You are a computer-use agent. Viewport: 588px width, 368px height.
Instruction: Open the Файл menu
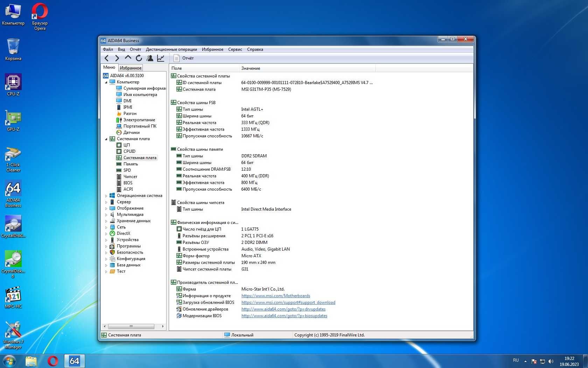[x=108, y=49]
